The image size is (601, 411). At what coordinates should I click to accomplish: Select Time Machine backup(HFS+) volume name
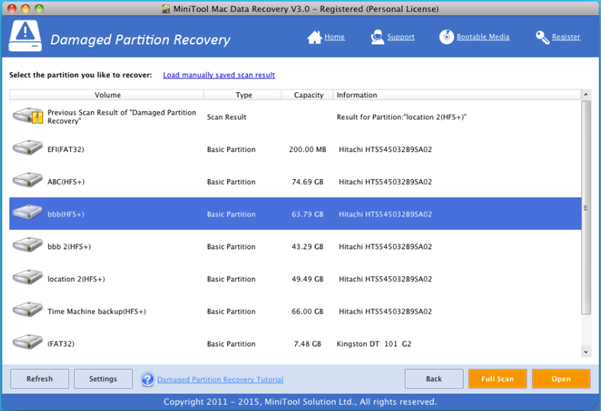(x=97, y=311)
